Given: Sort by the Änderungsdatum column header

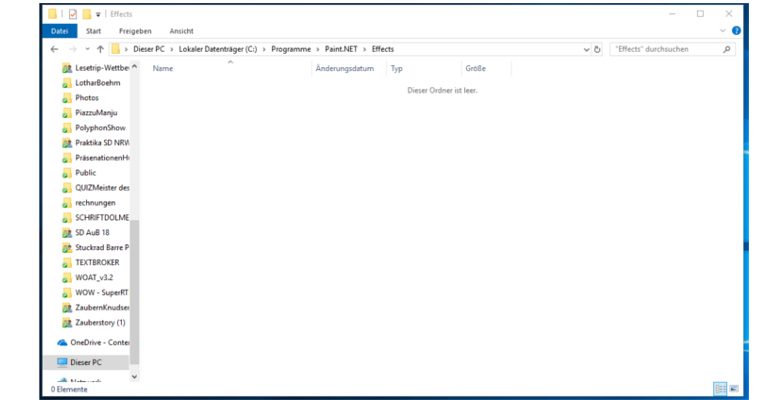Looking at the screenshot, I should click(344, 69).
